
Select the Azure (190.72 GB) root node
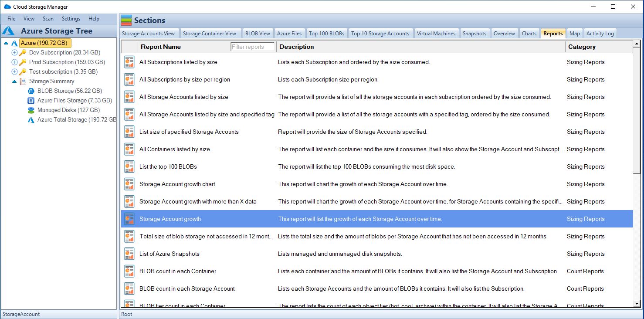click(45, 43)
